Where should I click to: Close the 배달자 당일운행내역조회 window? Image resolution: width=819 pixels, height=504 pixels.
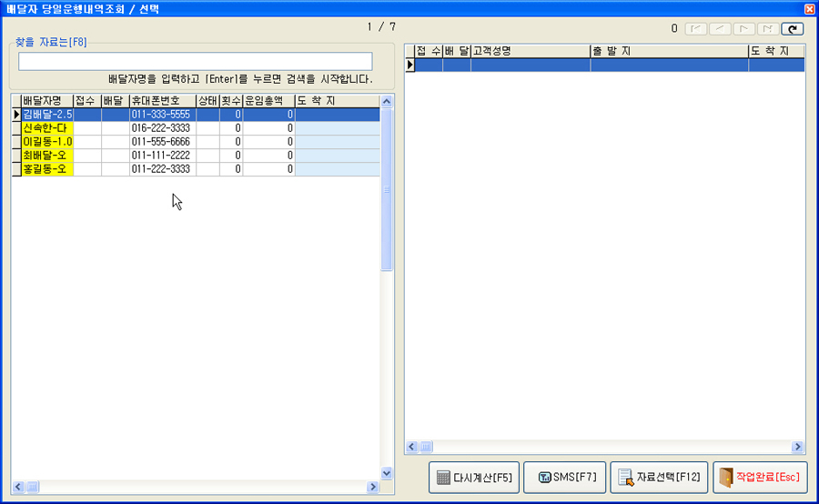810,9
